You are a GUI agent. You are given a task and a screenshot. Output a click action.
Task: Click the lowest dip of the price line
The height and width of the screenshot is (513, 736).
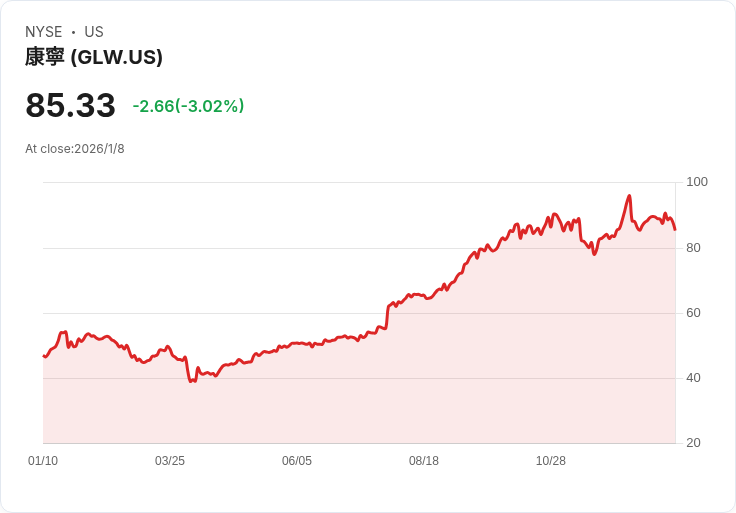pyautogui.click(x=191, y=381)
